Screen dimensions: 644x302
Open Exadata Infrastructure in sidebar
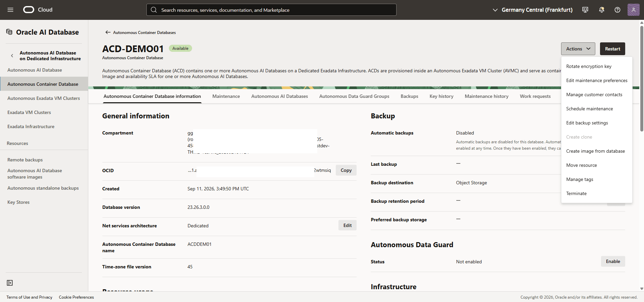pos(31,126)
